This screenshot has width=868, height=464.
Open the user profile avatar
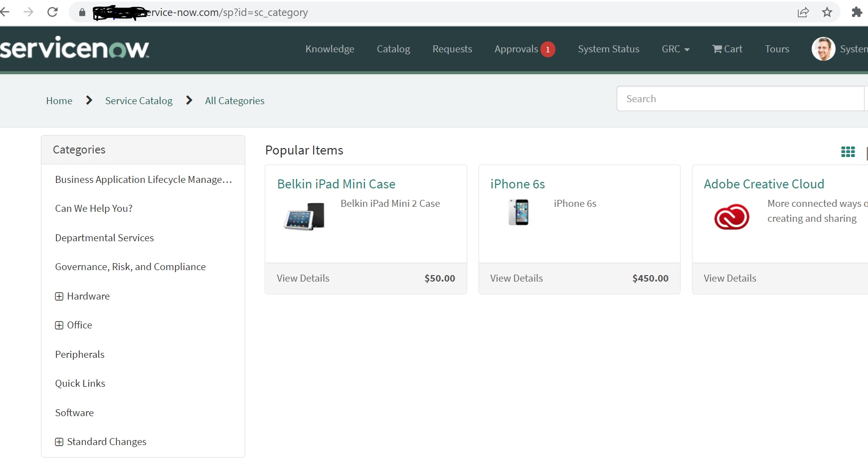tap(823, 49)
